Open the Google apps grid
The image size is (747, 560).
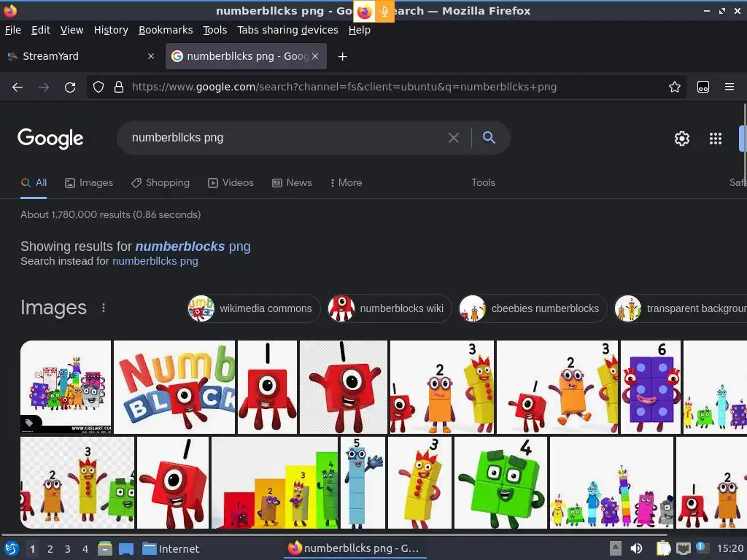716,139
